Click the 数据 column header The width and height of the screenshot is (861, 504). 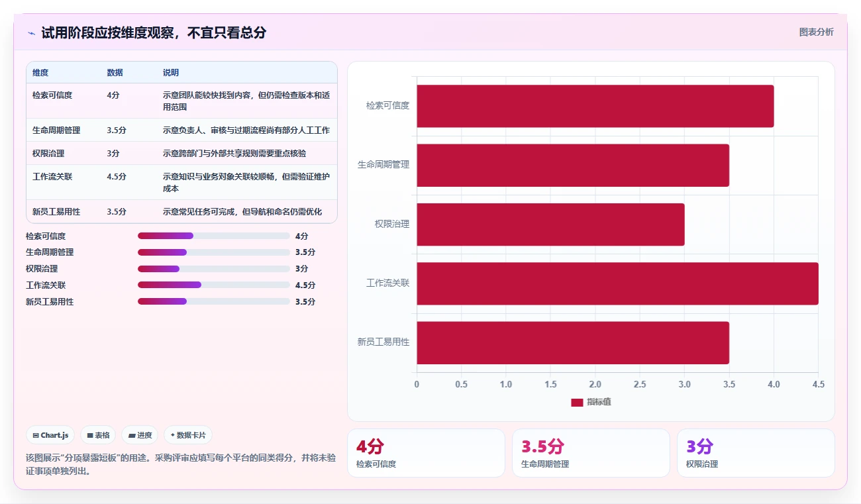coord(115,72)
